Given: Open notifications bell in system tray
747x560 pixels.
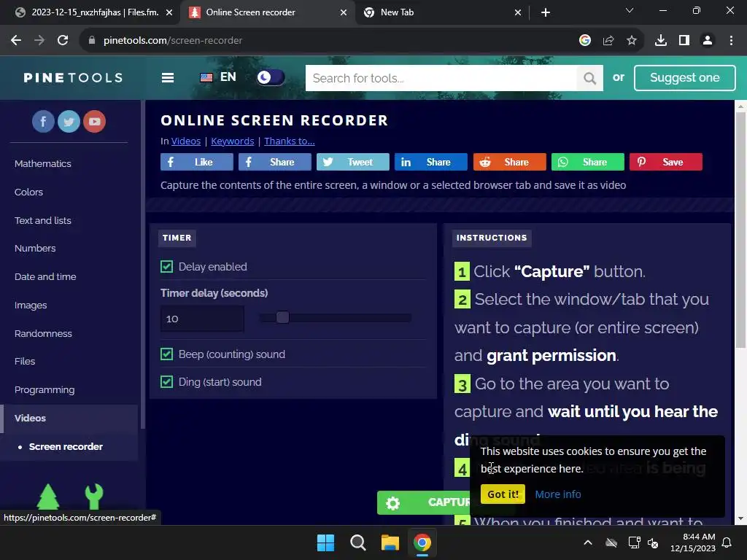Looking at the screenshot, I should click(727, 542).
